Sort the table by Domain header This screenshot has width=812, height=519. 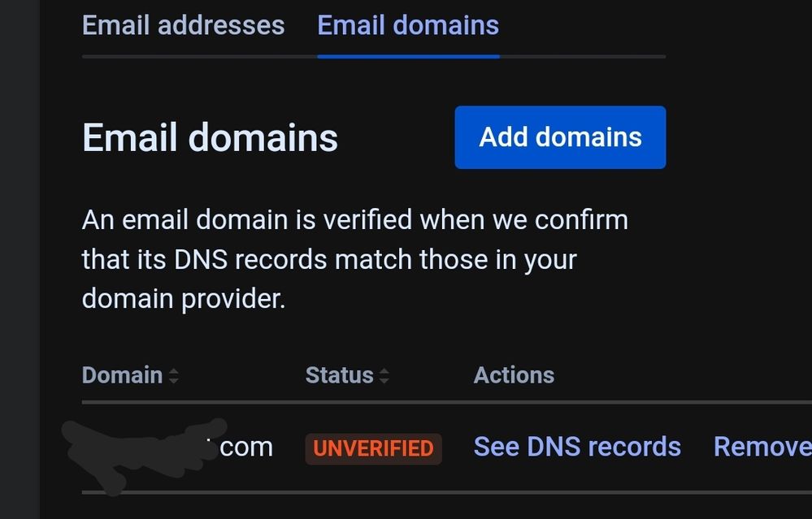[123, 375]
